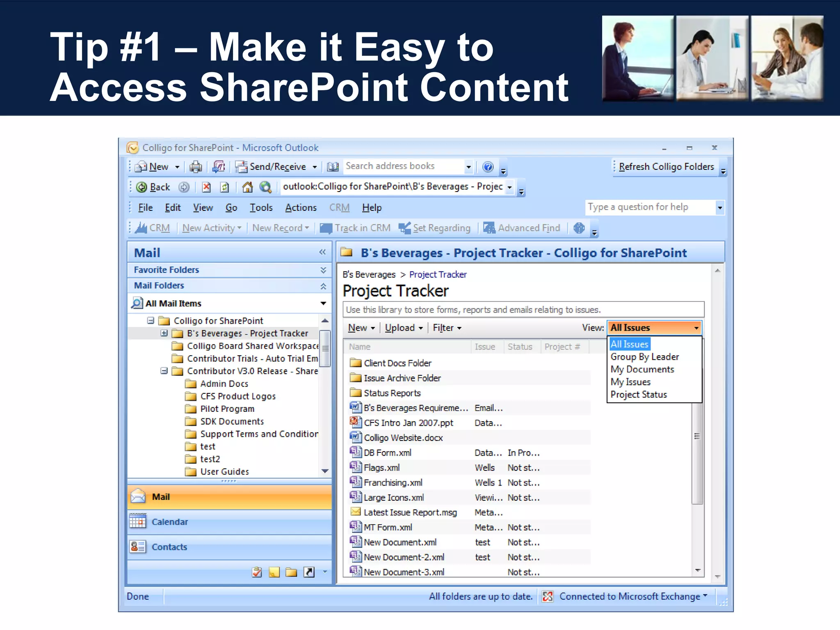This screenshot has width=840, height=630.
Task: Click the Tasks icon in navigation pane bottom
Action: [x=257, y=572]
